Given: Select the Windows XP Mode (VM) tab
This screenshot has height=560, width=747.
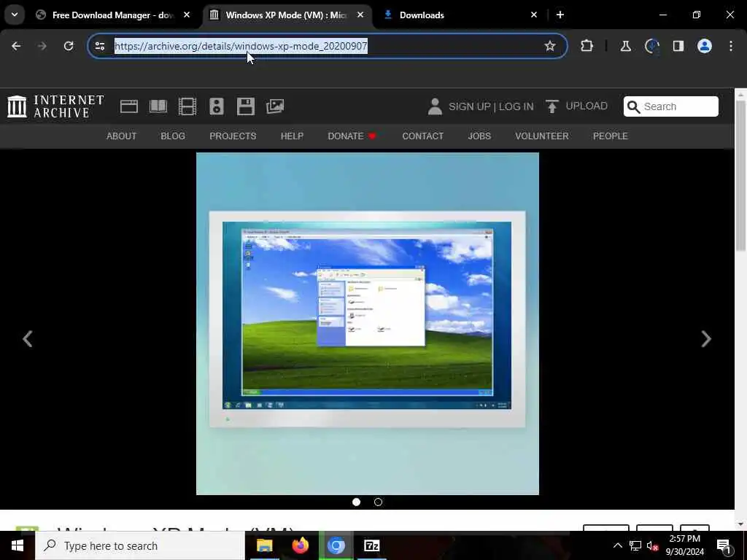Looking at the screenshot, I should point(286,15).
